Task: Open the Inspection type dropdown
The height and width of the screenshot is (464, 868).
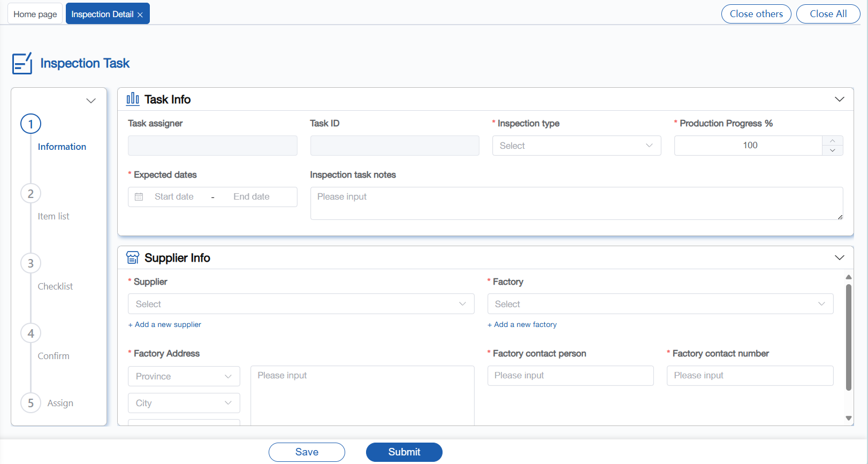Action: pyautogui.click(x=576, y=146)
